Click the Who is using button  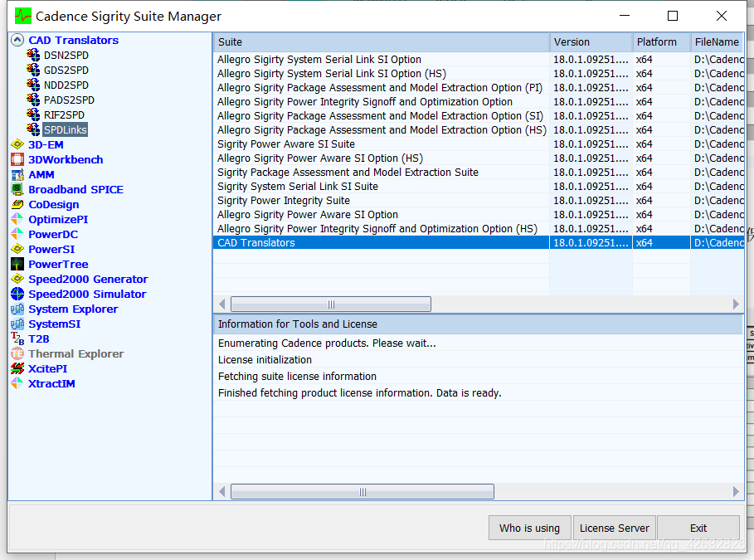(x=529, y=528)
